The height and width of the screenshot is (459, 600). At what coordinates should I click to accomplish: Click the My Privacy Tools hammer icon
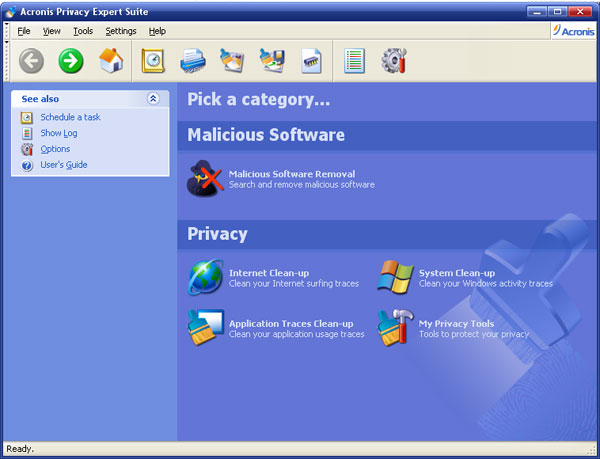coord(395,327)
